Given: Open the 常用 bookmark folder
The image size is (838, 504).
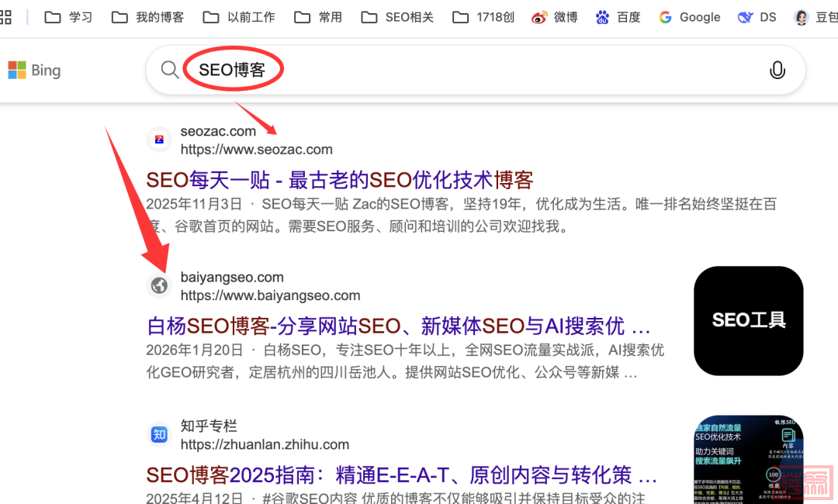Looking at the screenshot, I should tap(318, 17).
